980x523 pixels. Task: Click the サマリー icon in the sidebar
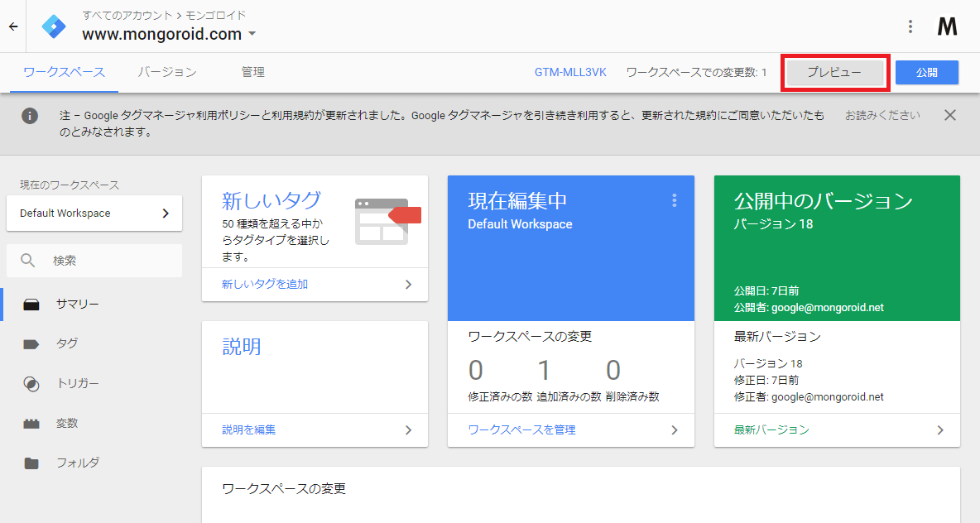click(x=31, y=305)
